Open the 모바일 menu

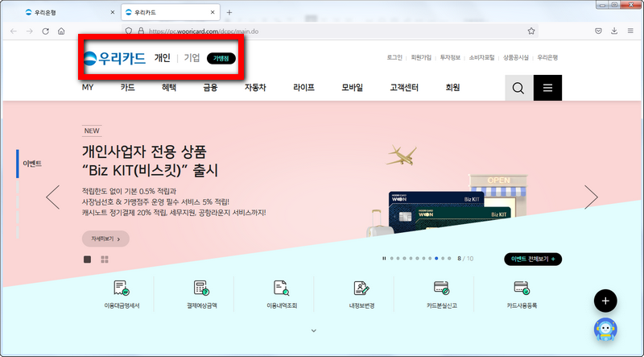pos(353,88)
